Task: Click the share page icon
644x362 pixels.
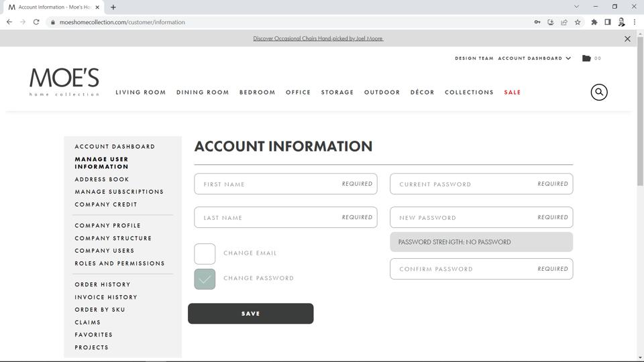Action: pos(564,22)
